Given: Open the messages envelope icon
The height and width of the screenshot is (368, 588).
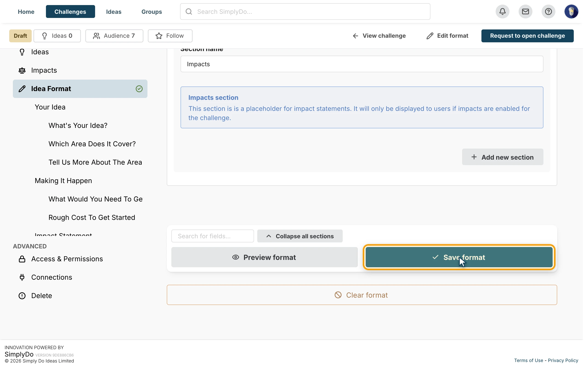Looking at the screenshot, I should [x=525, y=11].
